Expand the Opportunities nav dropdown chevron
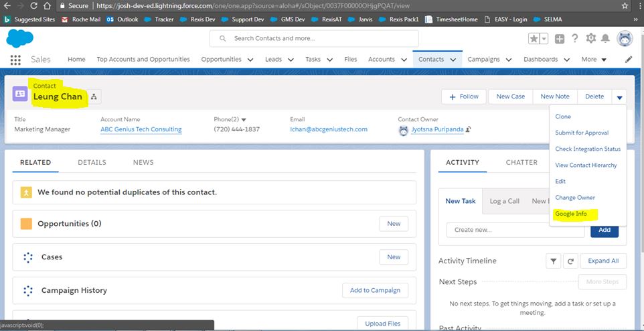644x331 pixels. coord(250,60)
